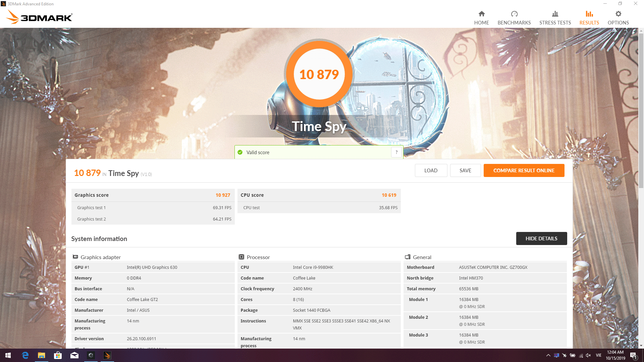Click the Cores value 8 (16)
This screenshot has height=362, width=644.
click(x=298, y=299)
